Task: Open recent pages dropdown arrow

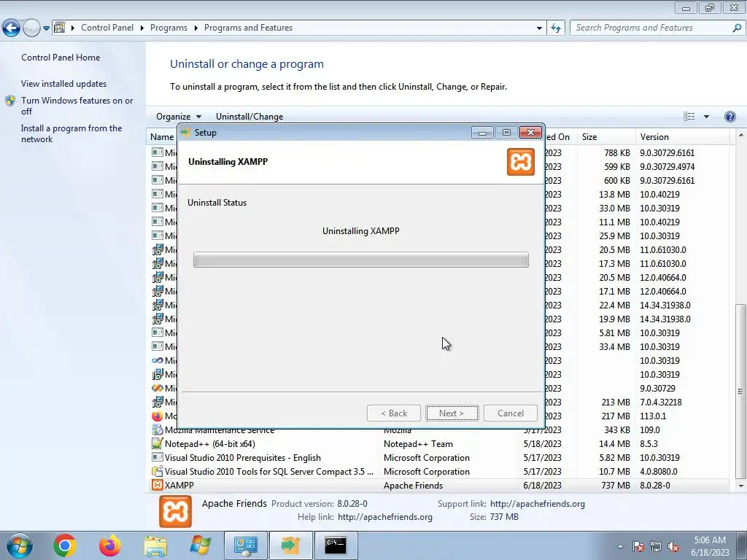Action: click(x=46, y=28)
